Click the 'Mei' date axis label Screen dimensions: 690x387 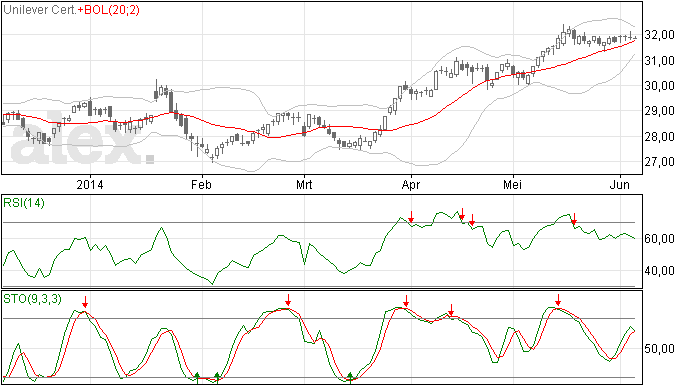(x=513, y=184)
